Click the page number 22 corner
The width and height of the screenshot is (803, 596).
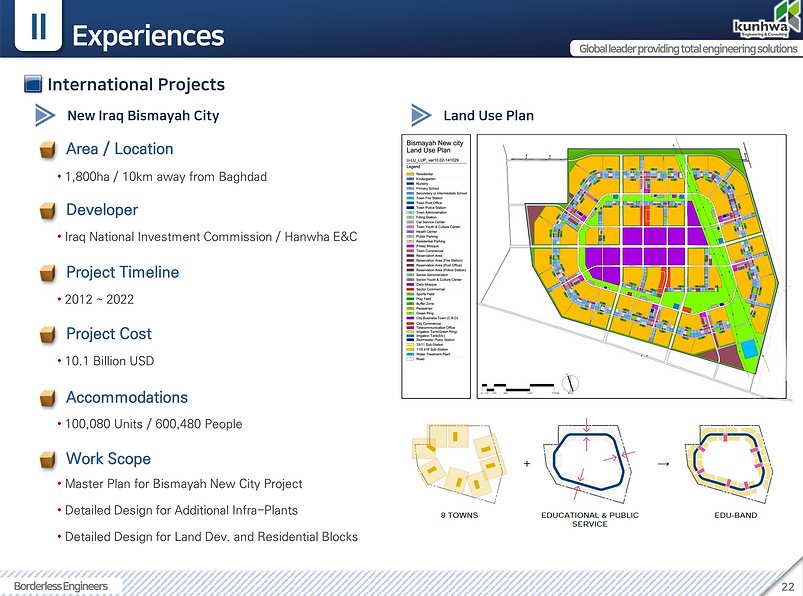click(788, 587)
